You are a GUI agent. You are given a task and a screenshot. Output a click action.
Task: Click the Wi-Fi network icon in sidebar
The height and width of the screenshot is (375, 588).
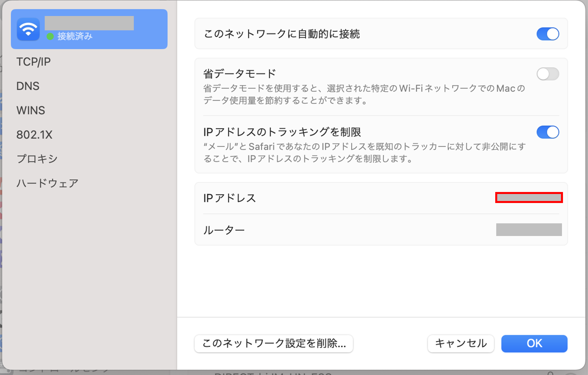[28, 29]
